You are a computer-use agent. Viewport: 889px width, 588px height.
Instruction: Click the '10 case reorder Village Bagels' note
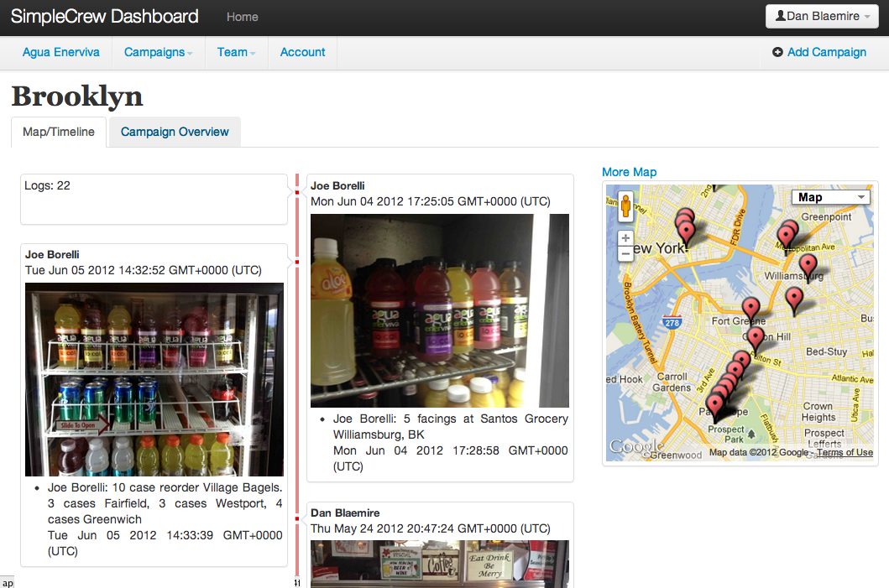[x=165, y=503]
